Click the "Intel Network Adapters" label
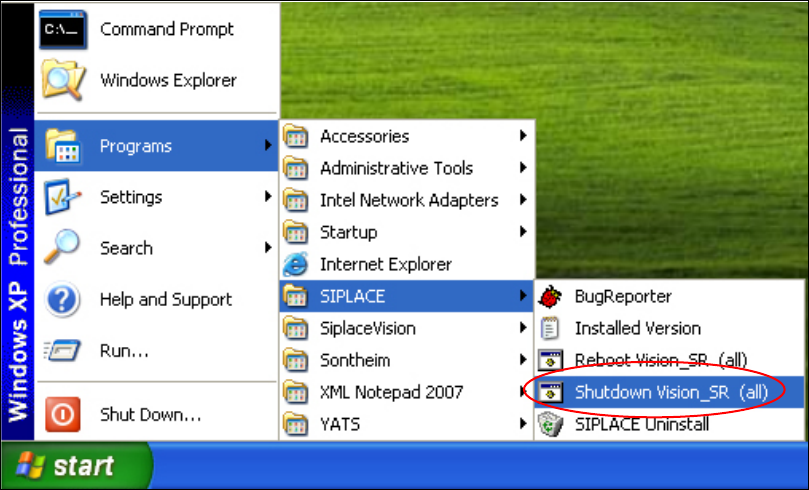The height and width of the screenshot is (490, 809). click(x=409, y=200)
